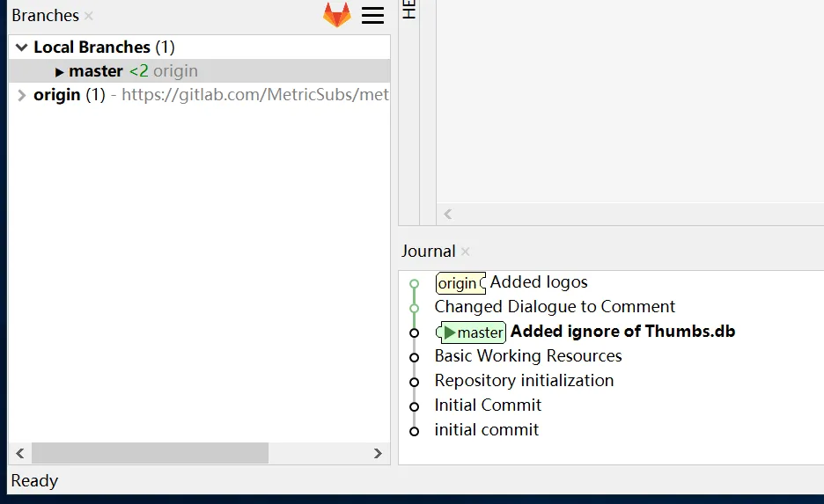Select 'Repository initialization' commit

524,381
